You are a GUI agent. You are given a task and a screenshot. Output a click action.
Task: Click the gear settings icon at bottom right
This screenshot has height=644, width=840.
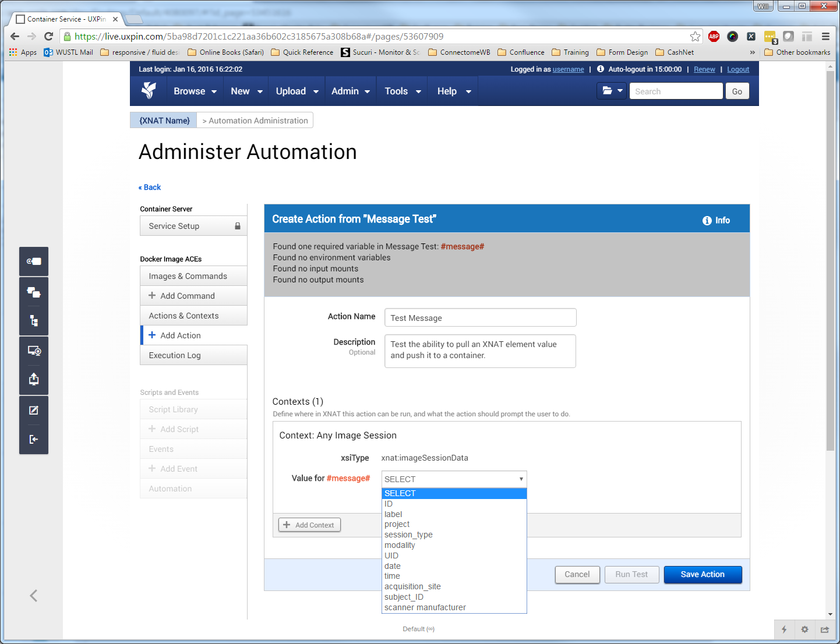click(x=804, y=629)
